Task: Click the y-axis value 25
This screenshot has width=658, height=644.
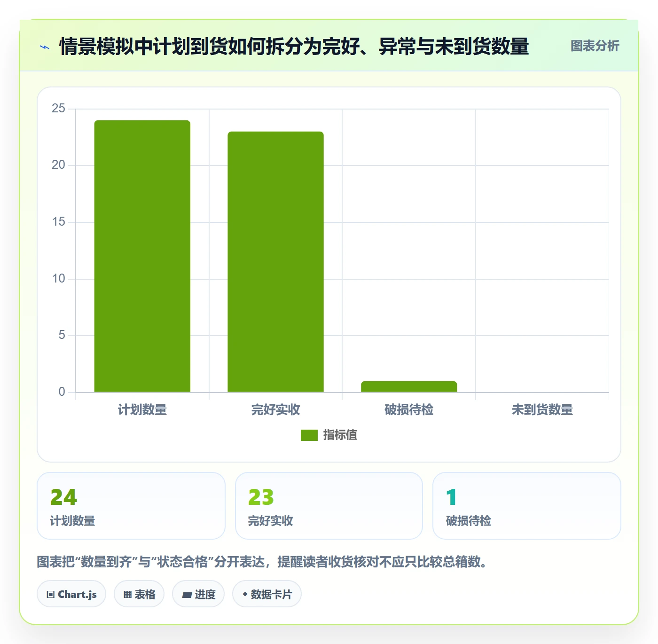Action: click(x=58, y=109)
